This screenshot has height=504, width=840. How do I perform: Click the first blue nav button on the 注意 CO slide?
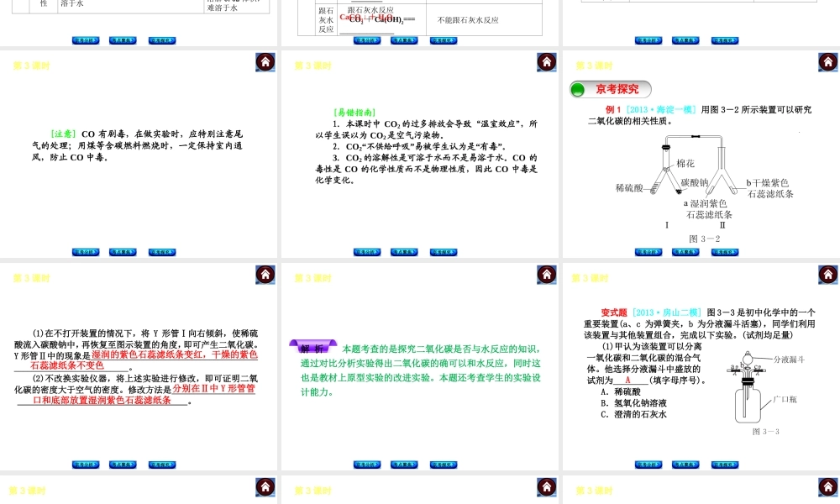coord(86,252)
